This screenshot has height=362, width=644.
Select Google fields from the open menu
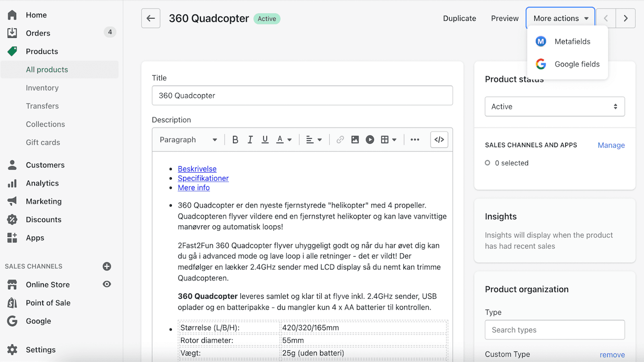click(x=577, y=64)
